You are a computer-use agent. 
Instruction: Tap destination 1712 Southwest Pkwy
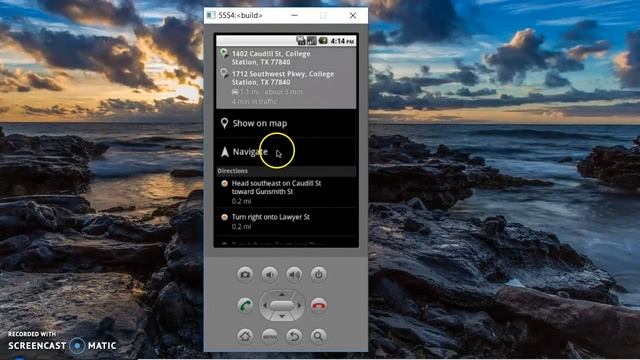pyautogui.click(x=283, y=78)
